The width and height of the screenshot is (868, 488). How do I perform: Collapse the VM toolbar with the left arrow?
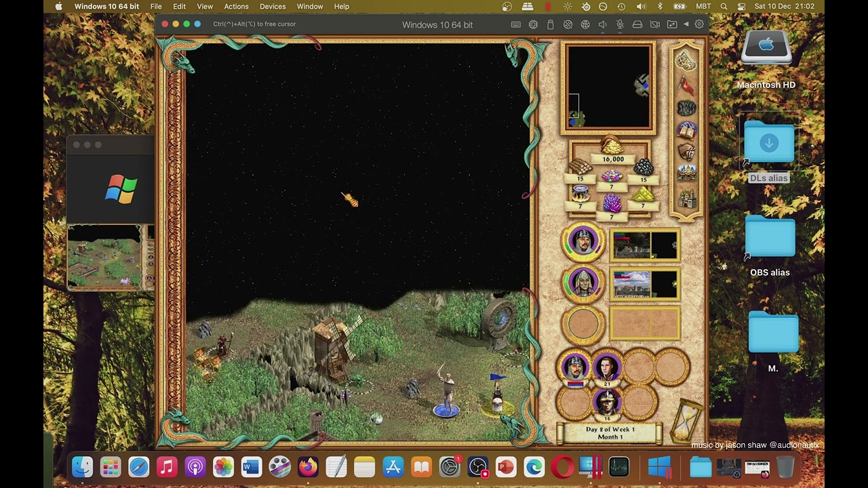[x=686, y=24]
